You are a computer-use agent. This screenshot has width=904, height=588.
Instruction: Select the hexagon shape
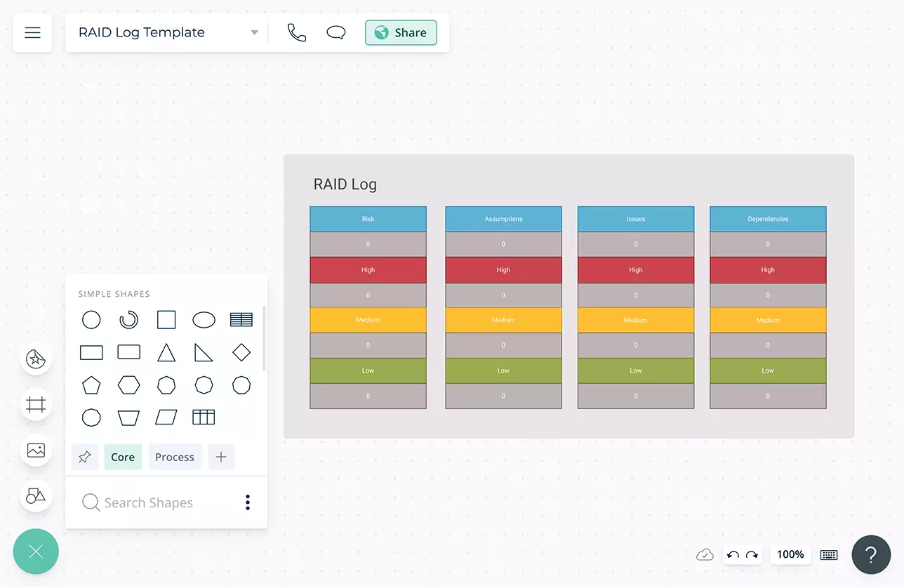tap(128, 385)
